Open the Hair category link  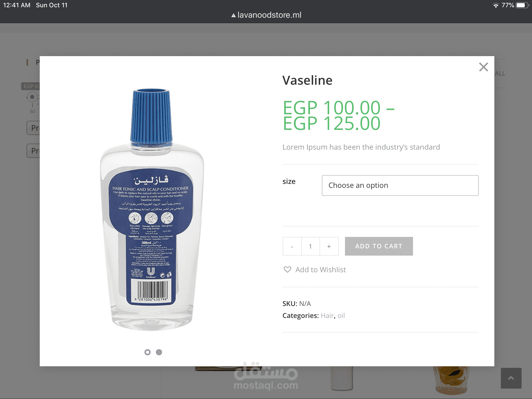(327, 316)
